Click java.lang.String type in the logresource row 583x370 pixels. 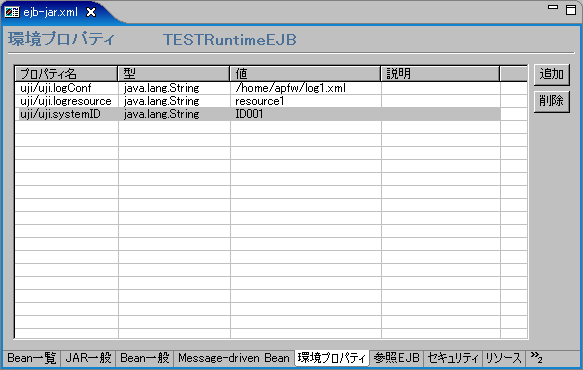click(174, 101)
